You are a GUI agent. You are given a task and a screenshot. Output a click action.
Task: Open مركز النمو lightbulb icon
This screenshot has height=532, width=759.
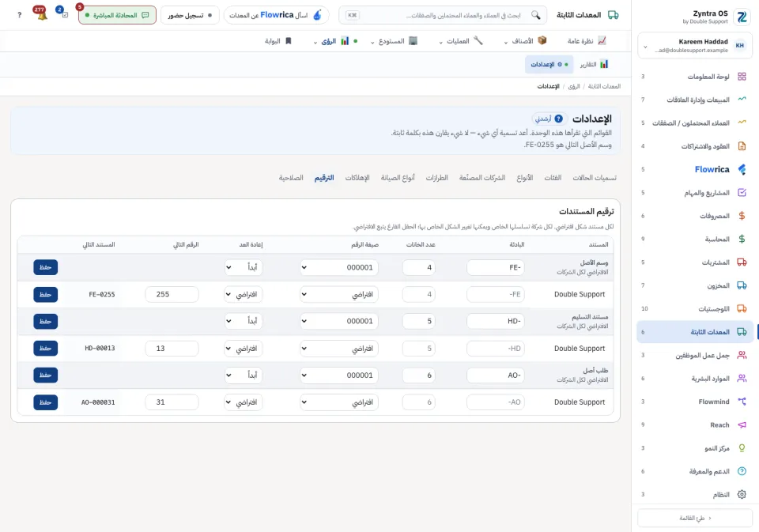point(742,447)
